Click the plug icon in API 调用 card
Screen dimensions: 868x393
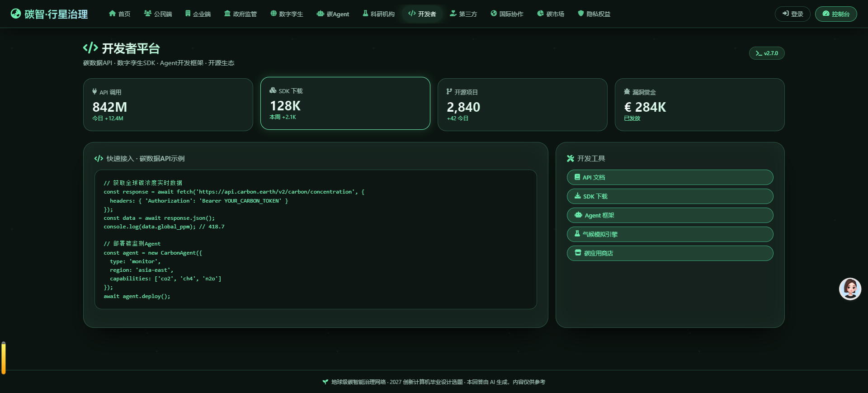(x=94, y=92)
